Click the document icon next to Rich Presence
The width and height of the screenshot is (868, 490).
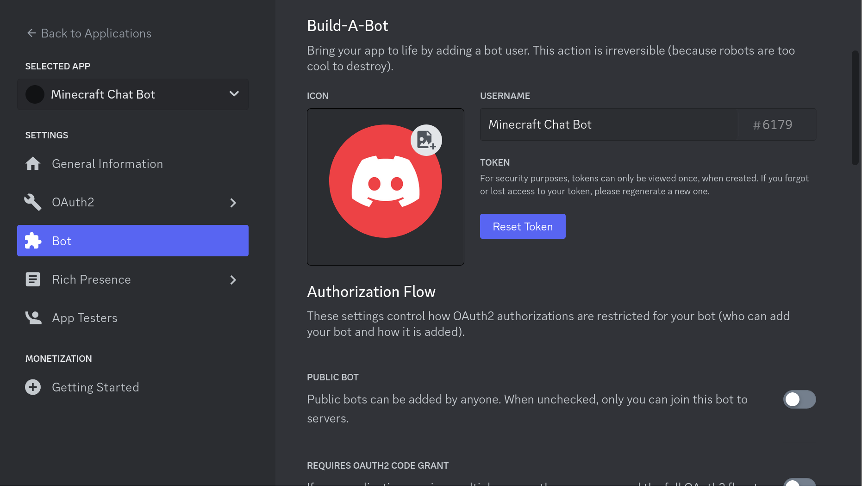(33, 279)
